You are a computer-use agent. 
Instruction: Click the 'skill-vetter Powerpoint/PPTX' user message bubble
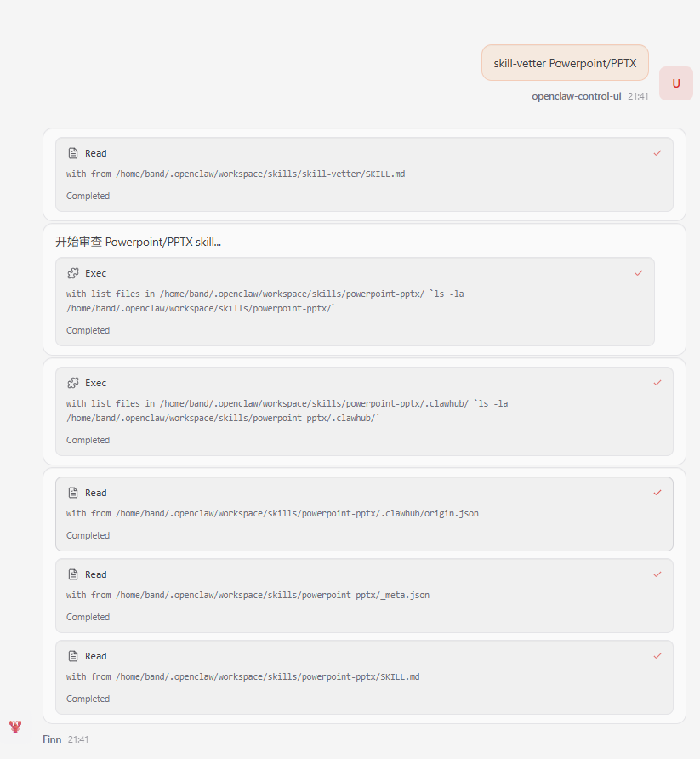click(565, 63)
